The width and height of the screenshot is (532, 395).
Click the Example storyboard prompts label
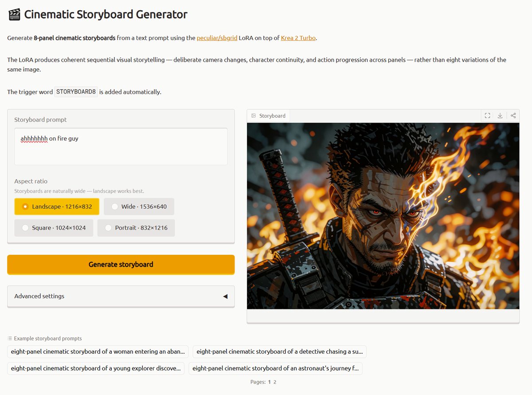[x=45, y=339]
